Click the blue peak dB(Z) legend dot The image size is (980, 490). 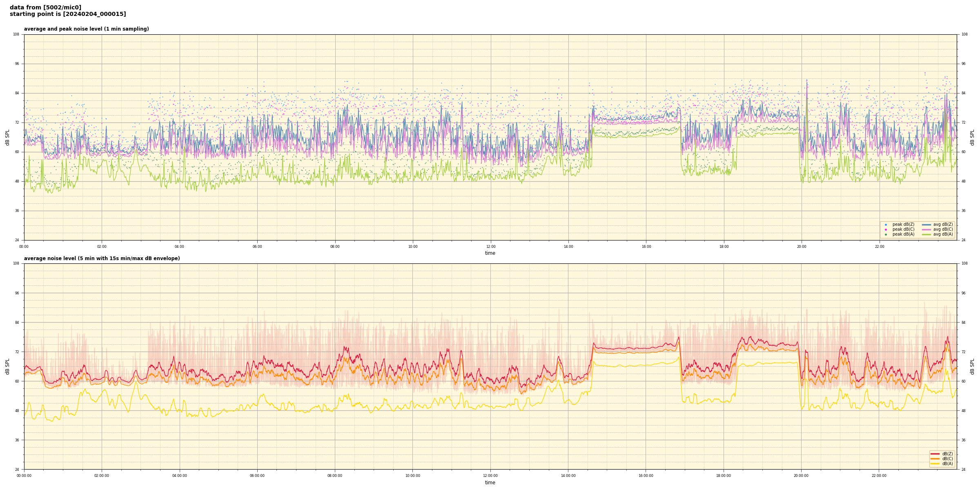886,225
